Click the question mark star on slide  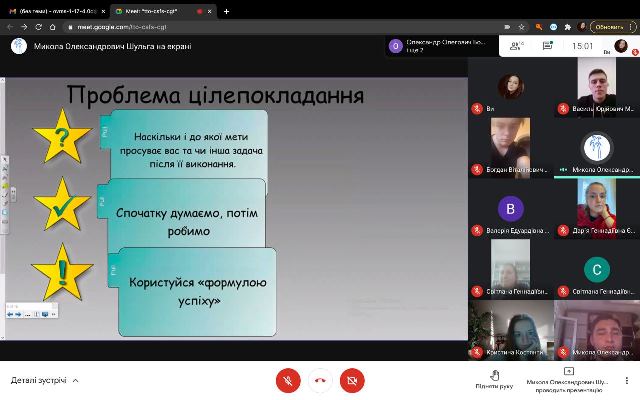coord(62,136)
